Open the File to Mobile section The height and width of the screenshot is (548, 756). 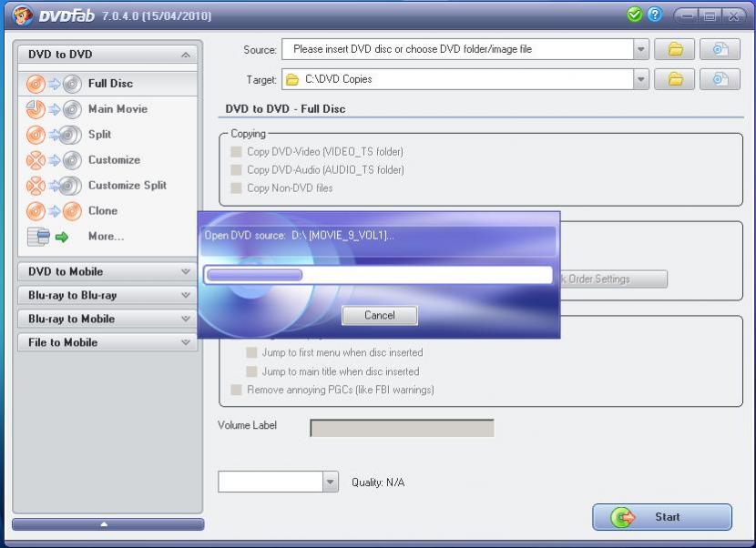(107, 342)
